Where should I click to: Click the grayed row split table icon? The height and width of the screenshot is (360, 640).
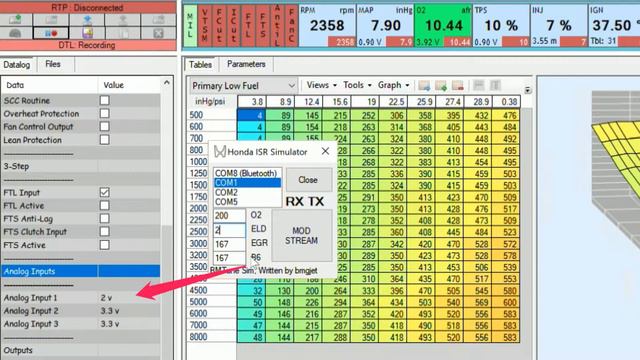[478, 85]
